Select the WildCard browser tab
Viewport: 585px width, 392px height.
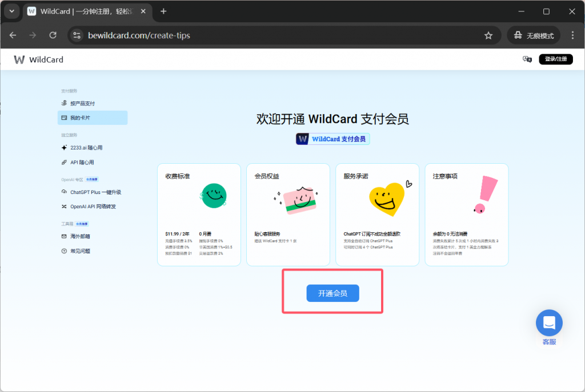[x=87, y=11]
